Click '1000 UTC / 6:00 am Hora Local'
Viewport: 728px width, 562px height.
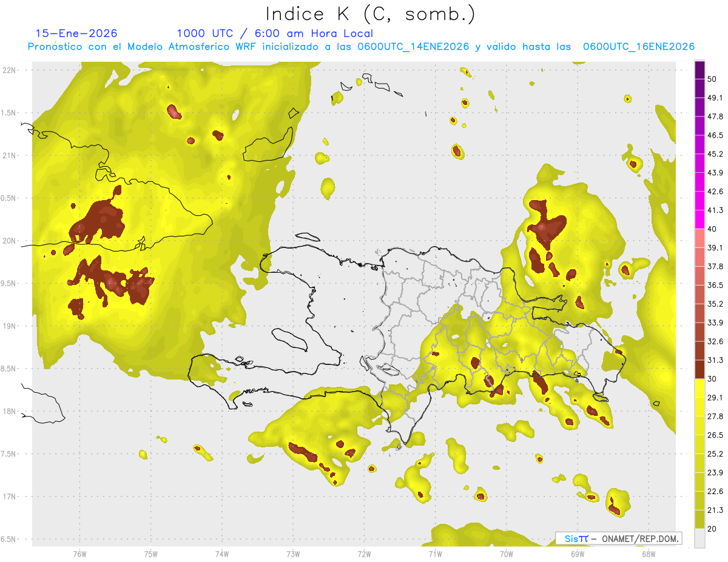coord(275,33)
